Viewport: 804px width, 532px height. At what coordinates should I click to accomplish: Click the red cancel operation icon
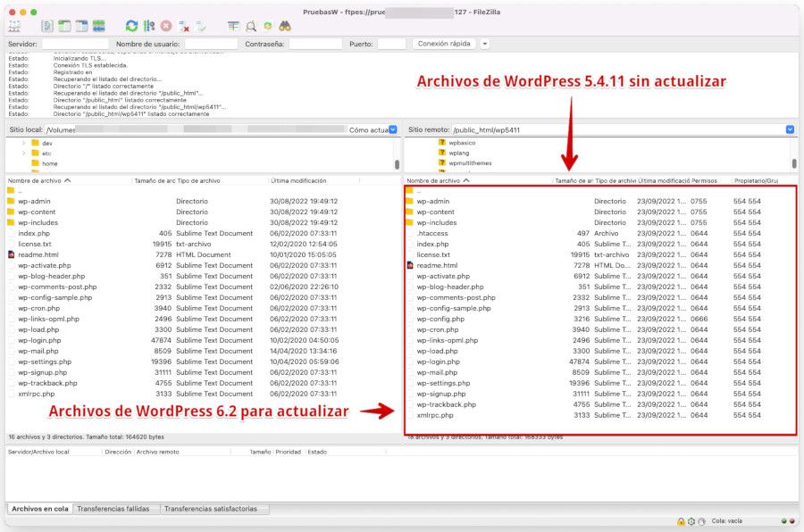tap(166, 26)
